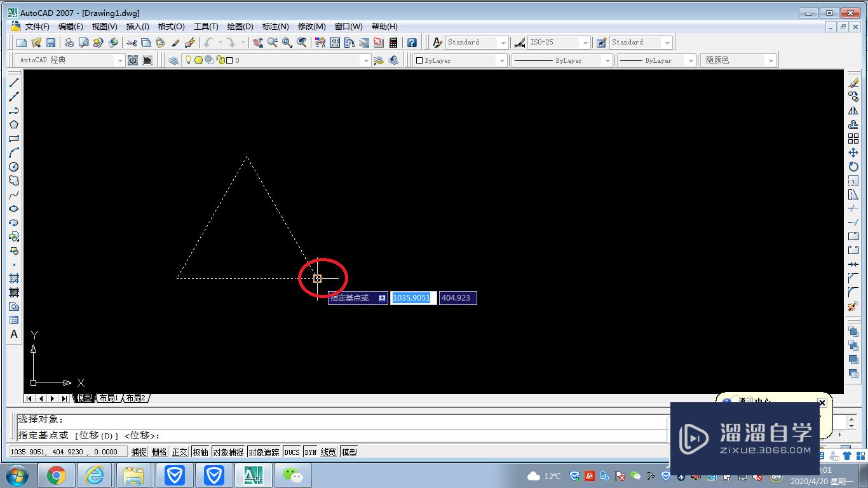
Task: Toggle 线宽 lineweight display button
Action: click(329, 452)
